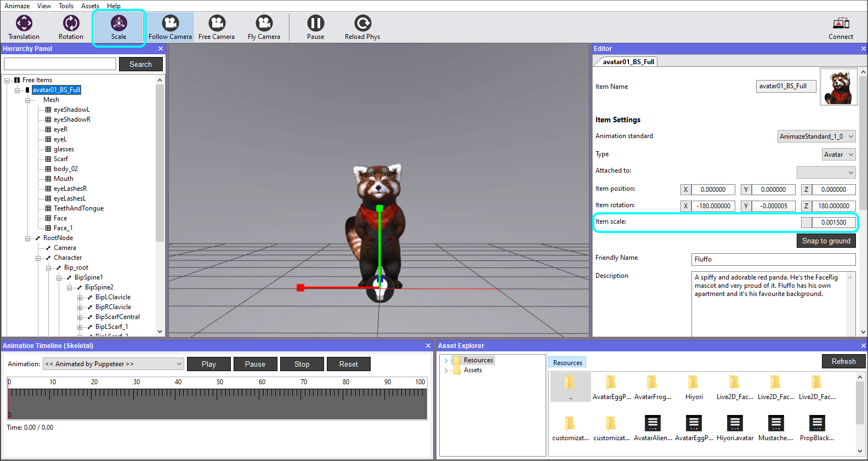Viewport: 868px width, 461px height.
Task: Switch to Free Camera mode
Action: (x=217, y=27)
